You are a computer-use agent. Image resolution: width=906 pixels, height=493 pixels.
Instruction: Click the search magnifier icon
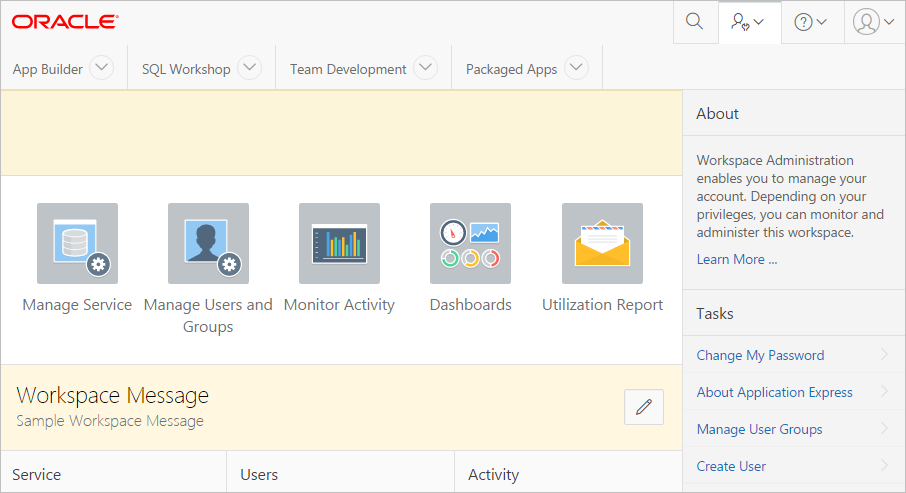coord(694,22)
